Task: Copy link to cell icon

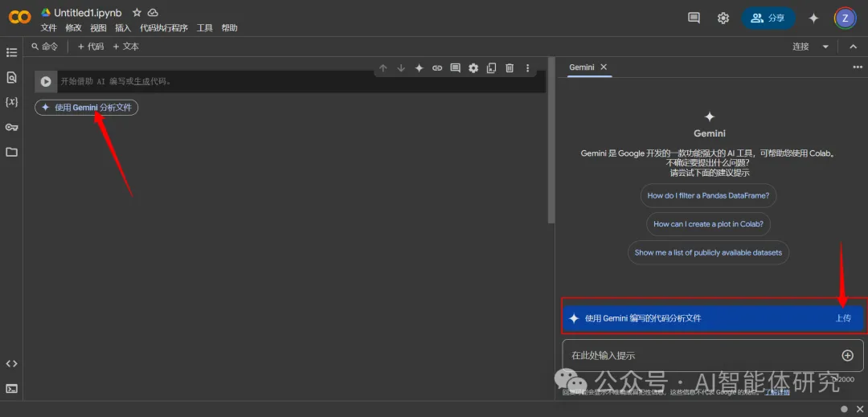Action: pyautogui.click(x=437, y=68)
